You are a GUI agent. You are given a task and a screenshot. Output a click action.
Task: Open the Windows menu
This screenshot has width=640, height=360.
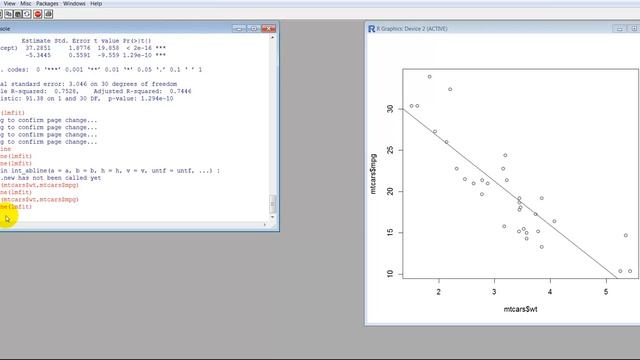click(x=74, y=4)
